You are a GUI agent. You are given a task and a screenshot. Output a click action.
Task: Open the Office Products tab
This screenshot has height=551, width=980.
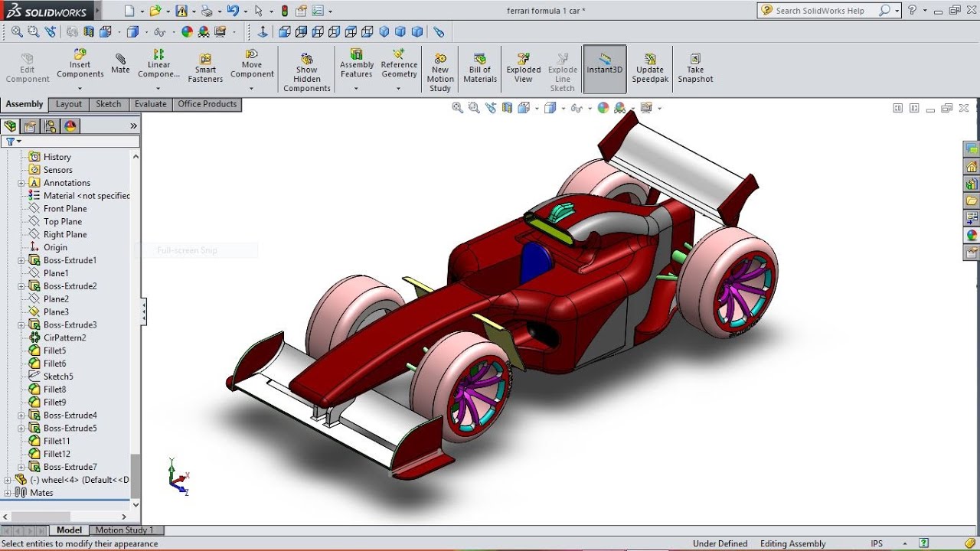[x=207, y=104]
